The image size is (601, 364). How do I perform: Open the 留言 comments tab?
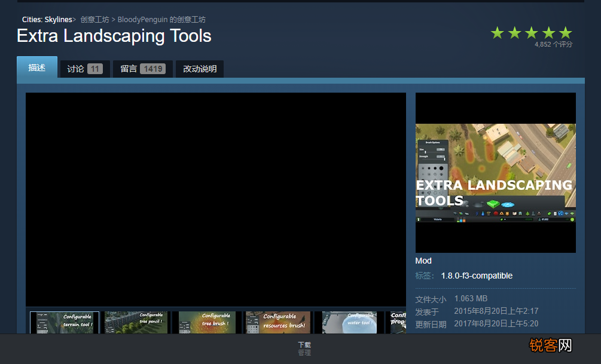click(x=142, y=69)
